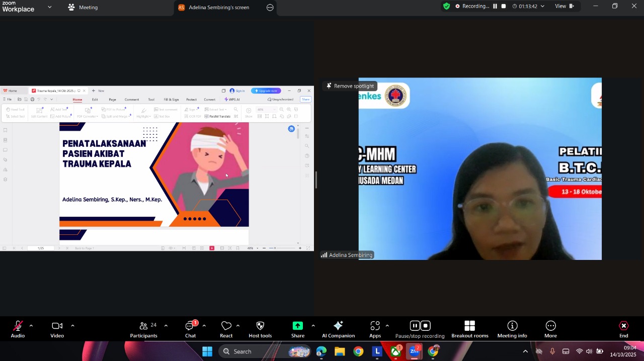Image resolution: width=644 pixels, height=361 pixels.
Task: Switch to the Meeting tab
Action: point(83,8)
